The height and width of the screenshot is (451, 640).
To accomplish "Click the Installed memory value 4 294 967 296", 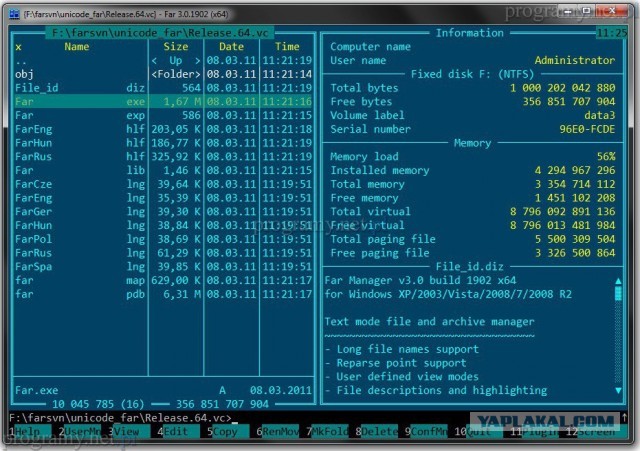I will click(x=575, y=170).
